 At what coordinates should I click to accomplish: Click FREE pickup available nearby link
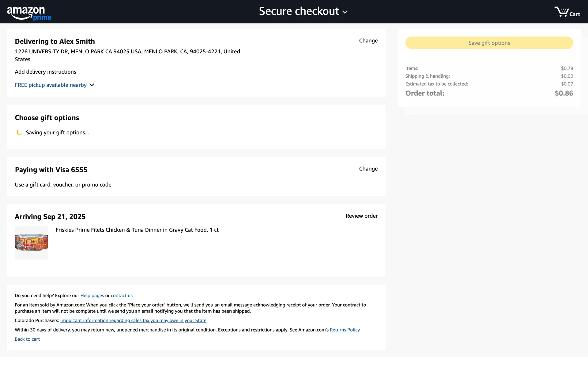click(x=51, y=85)
